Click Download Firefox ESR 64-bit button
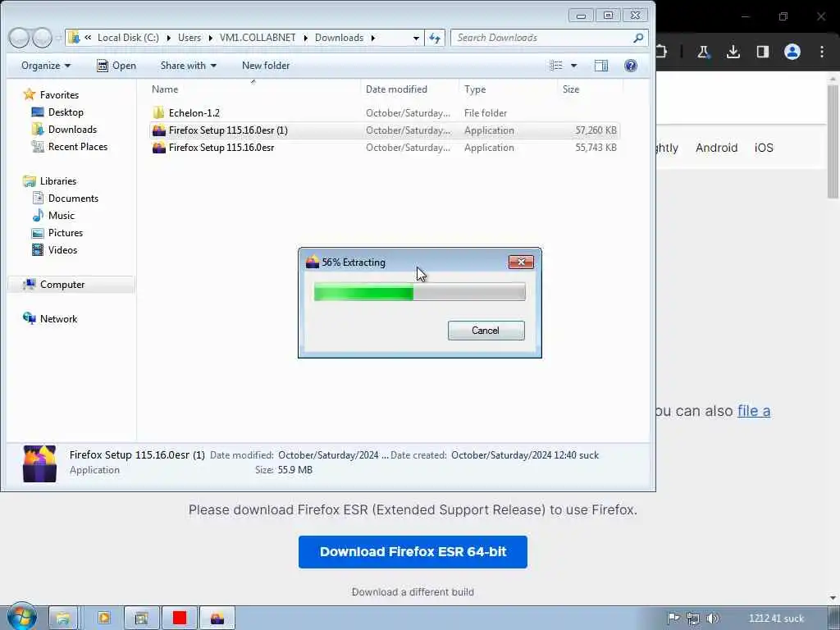 coord(413,552)
